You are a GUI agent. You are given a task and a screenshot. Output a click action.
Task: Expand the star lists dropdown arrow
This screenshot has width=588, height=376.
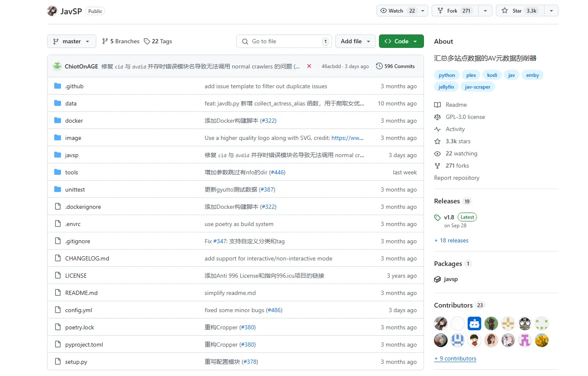(x=551, y=11)
